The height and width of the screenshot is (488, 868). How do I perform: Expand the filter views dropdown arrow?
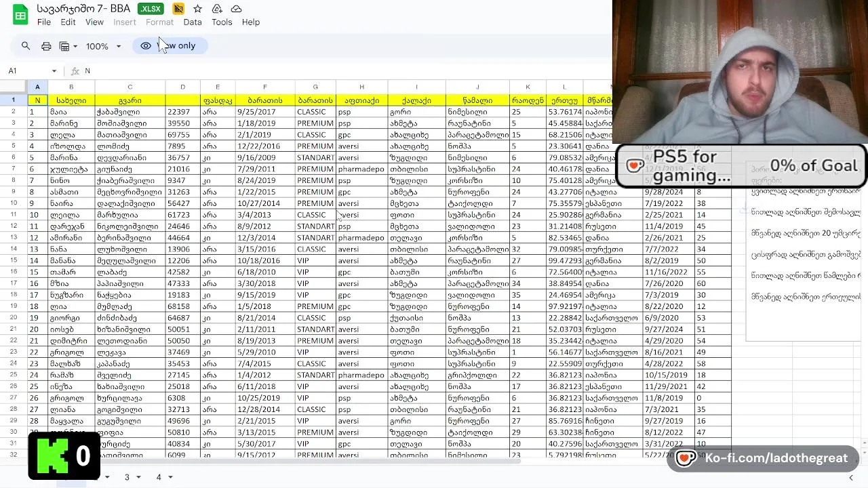(75, 46)
